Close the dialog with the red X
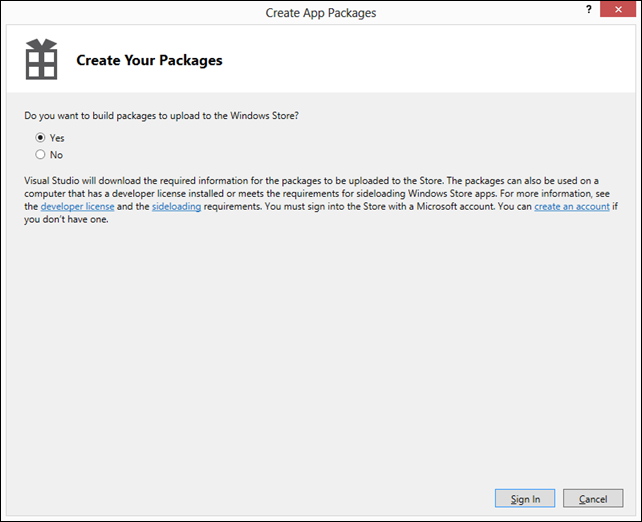 click(618, 9)
